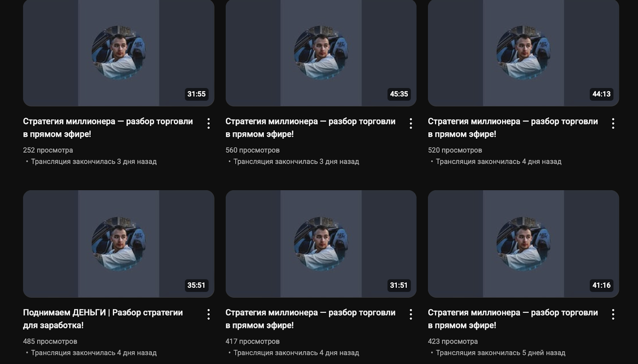Play the video with duration 35:51
The height and width of the screenshot is (364, 638).
click(x=118, y=244)
